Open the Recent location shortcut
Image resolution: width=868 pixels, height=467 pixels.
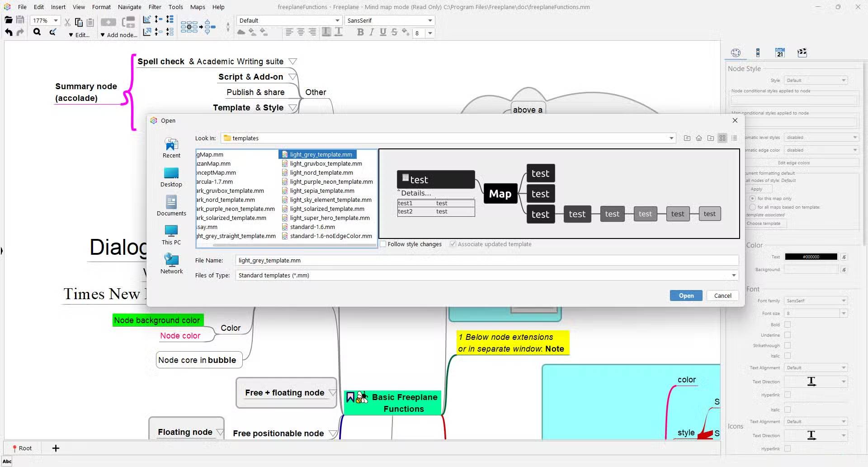click(x=171, y=148)
